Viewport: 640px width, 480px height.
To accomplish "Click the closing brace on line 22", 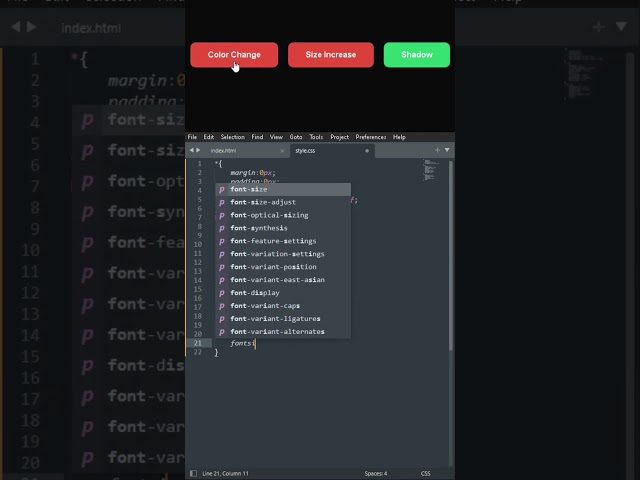I will pyautogui.click(x=216, y=353).
